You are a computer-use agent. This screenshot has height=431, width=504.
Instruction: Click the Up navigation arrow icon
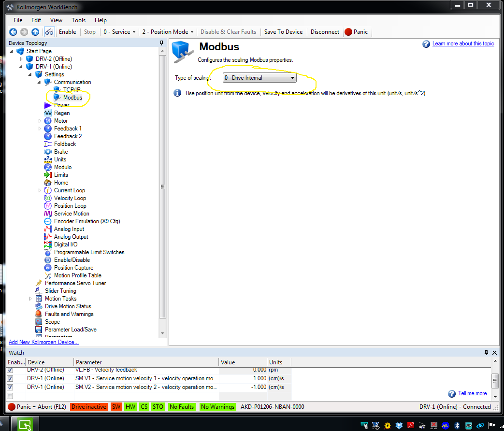pyautogui.click(x=35, y=32)
